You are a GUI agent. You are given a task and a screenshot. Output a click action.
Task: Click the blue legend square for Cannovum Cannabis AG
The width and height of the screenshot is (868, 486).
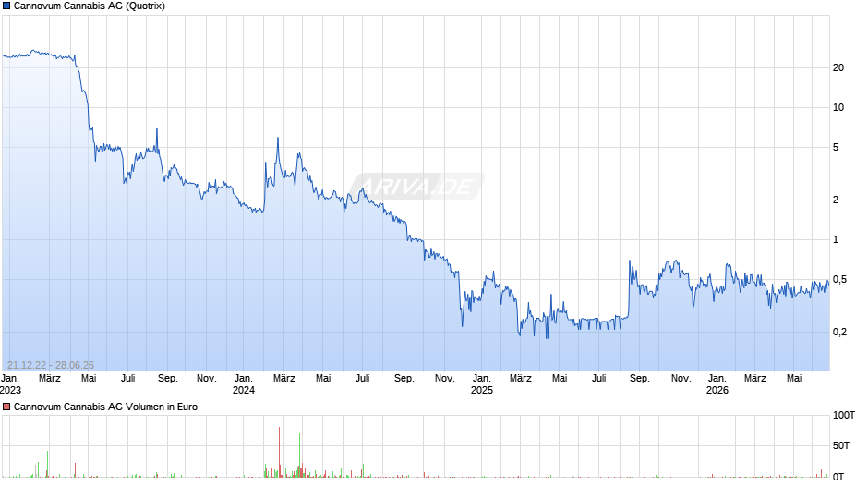pyautogui.click(x=6, y=6)
